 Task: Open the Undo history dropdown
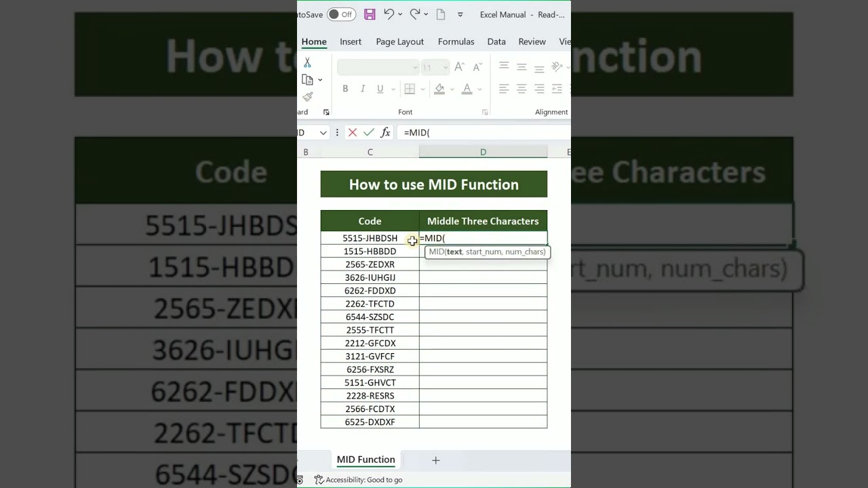tap(399, 14)
